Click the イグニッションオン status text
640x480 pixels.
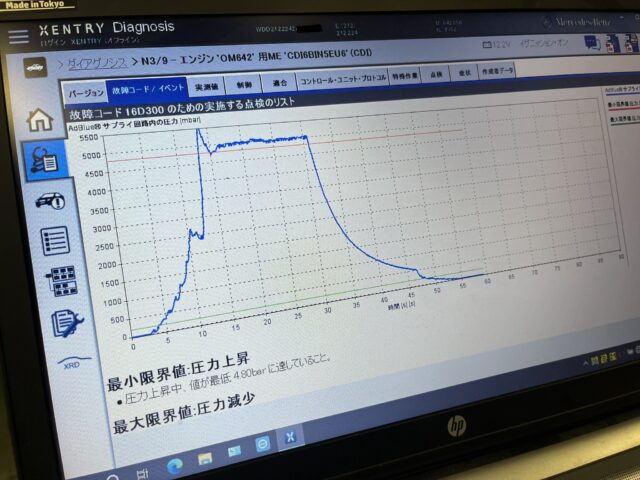pos(544,43)
